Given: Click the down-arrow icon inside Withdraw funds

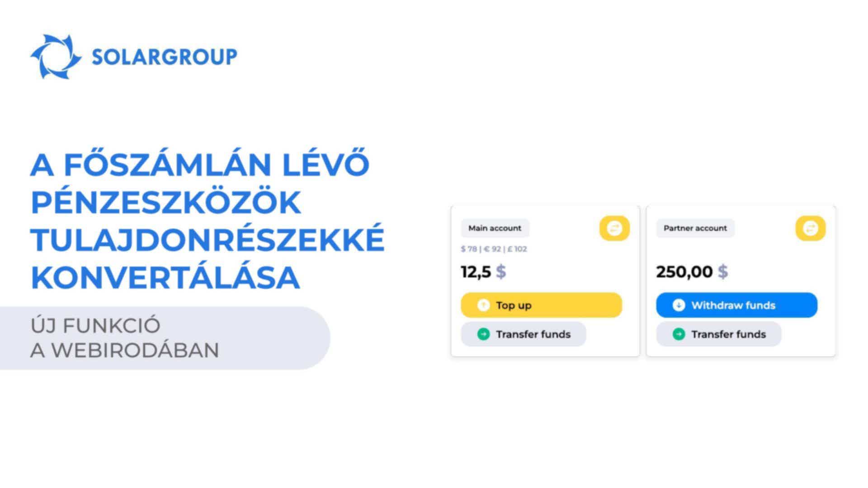Looking at the screenshot, I should point(679,305).
